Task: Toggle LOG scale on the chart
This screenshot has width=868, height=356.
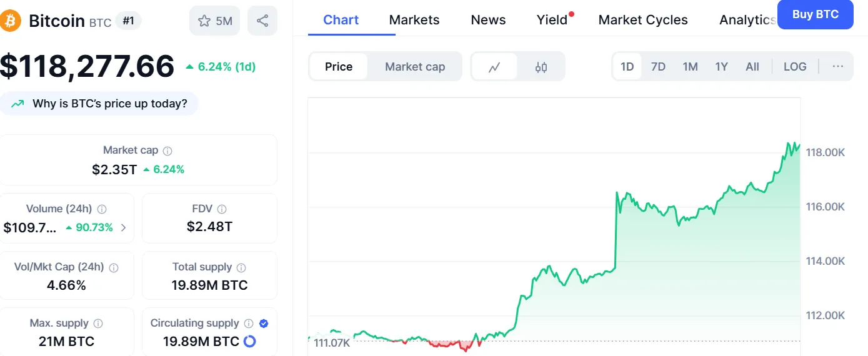Action: coord(795,67)
